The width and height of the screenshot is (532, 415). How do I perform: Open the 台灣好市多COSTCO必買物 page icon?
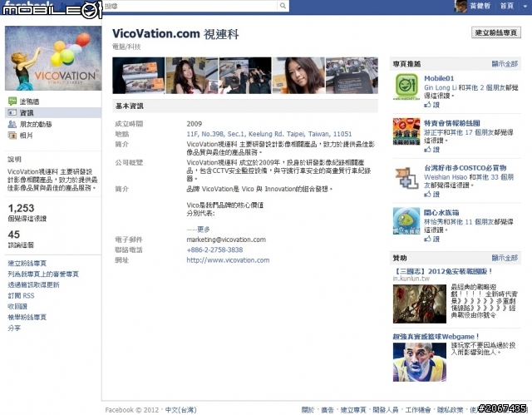click(406, 177)
